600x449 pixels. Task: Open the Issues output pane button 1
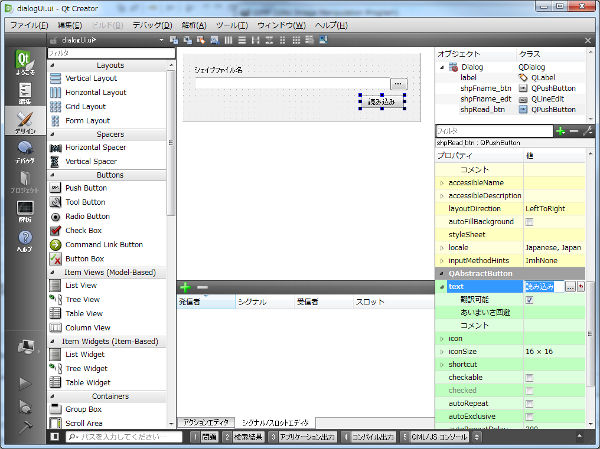pos(205,437)
